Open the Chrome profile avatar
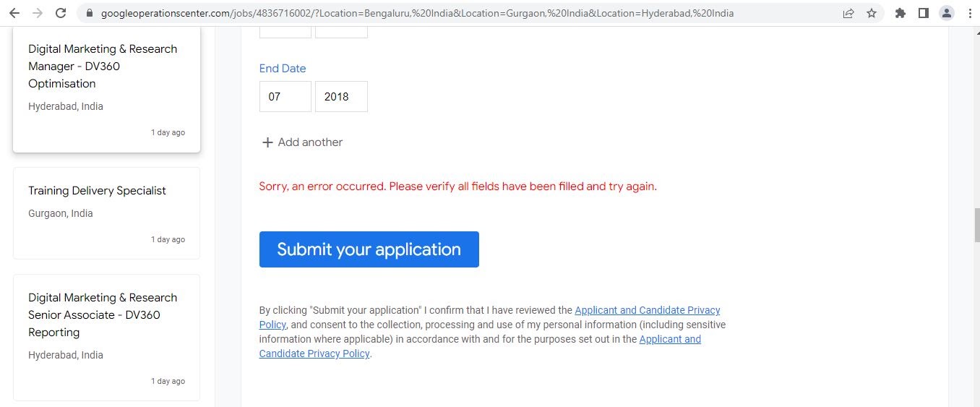Viewport: 980px width, 407px height. tap(946, 13)
